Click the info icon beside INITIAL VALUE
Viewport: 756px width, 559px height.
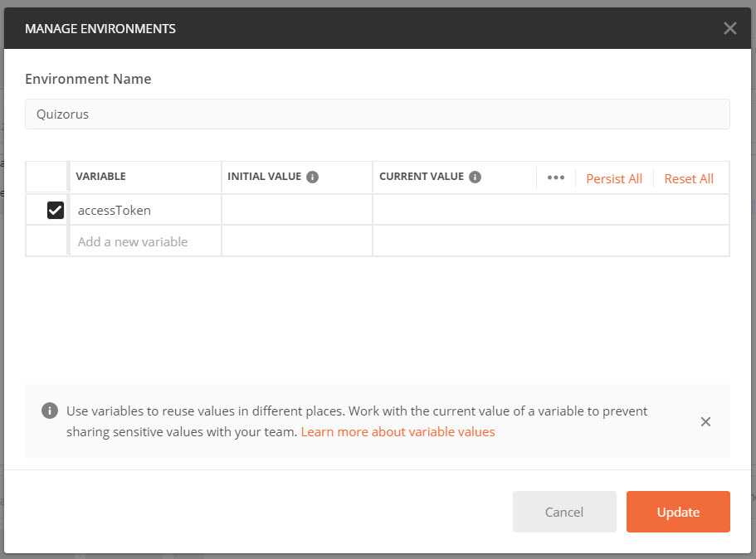313,177
